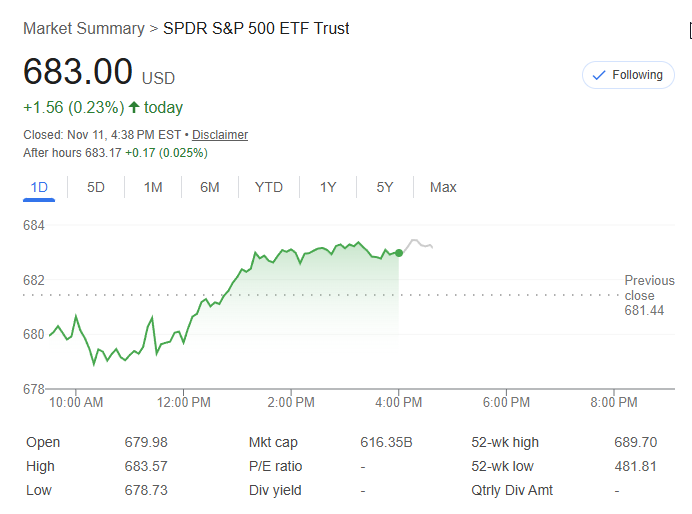Open the 5Y chart range

385,187
